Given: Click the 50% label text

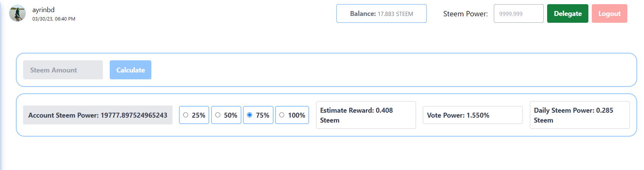Looking at the screenshot, I should pyautogui.click(x=230, y=115).
